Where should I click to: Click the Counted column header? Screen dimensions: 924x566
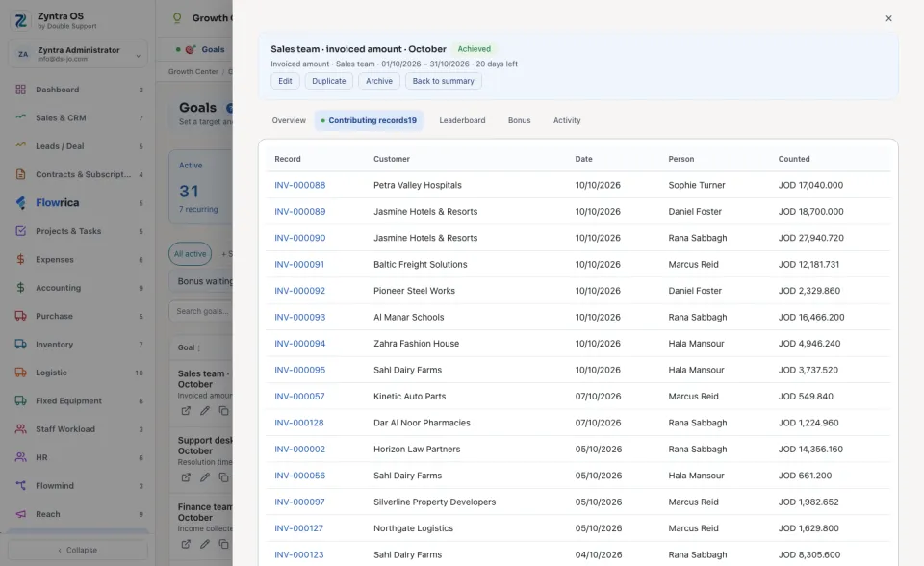[x=794, y=159]
